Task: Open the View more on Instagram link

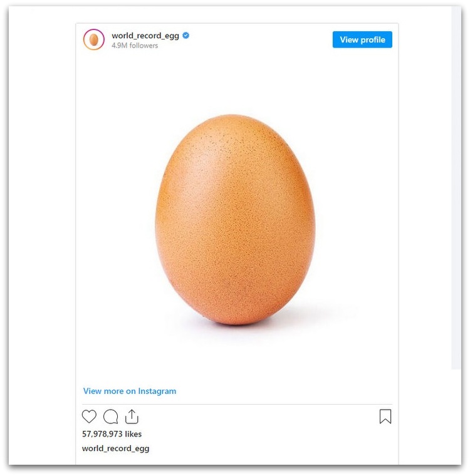Action: [130, 391]
